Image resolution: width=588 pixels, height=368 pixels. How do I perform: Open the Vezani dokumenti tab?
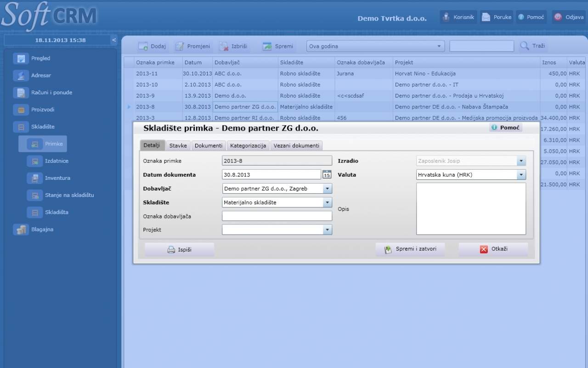click(296, 146)
